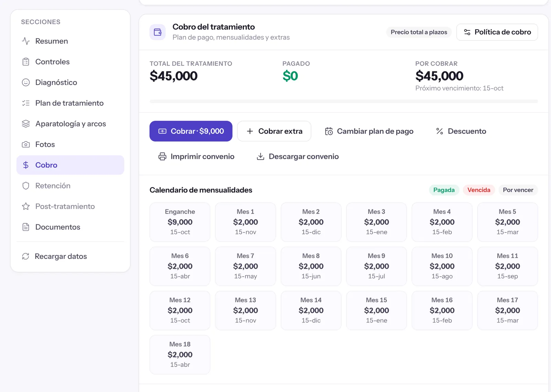Image resolution: width=551 pixels, height=392 pixels.
Task: Click the Vencida legend badge
Action: pos(479,190)
